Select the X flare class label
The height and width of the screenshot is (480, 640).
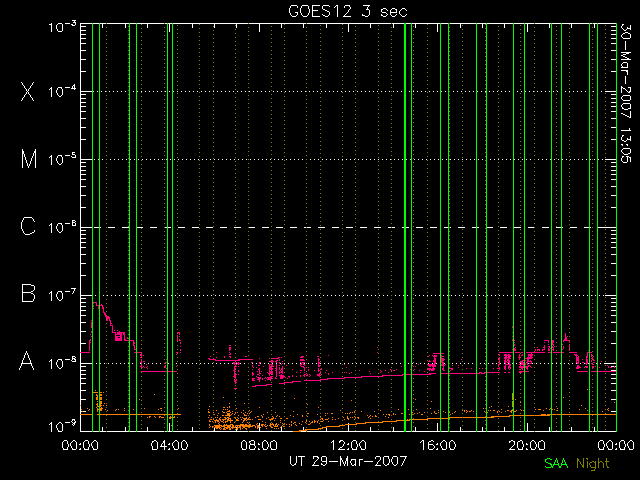(x=28, y=91)
